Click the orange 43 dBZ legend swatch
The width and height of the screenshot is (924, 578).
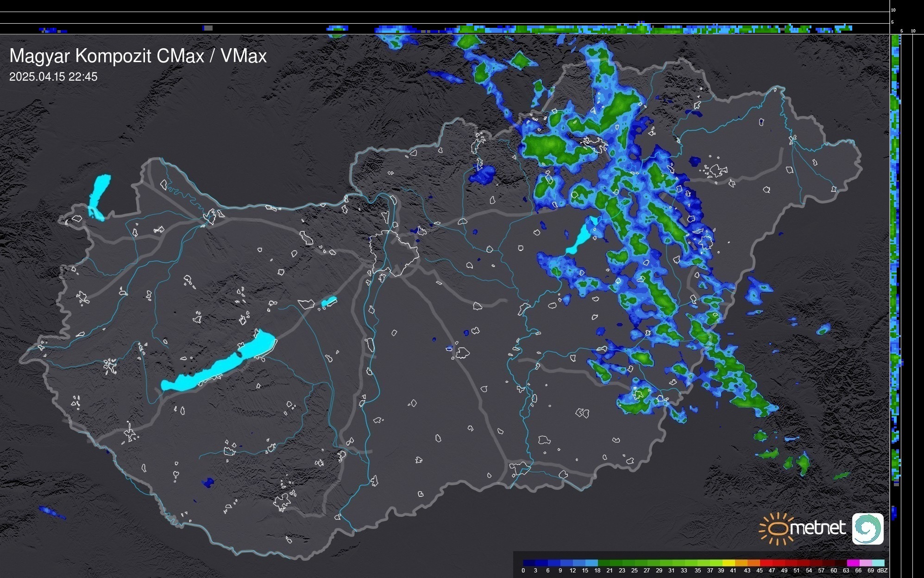click(753, 563)
